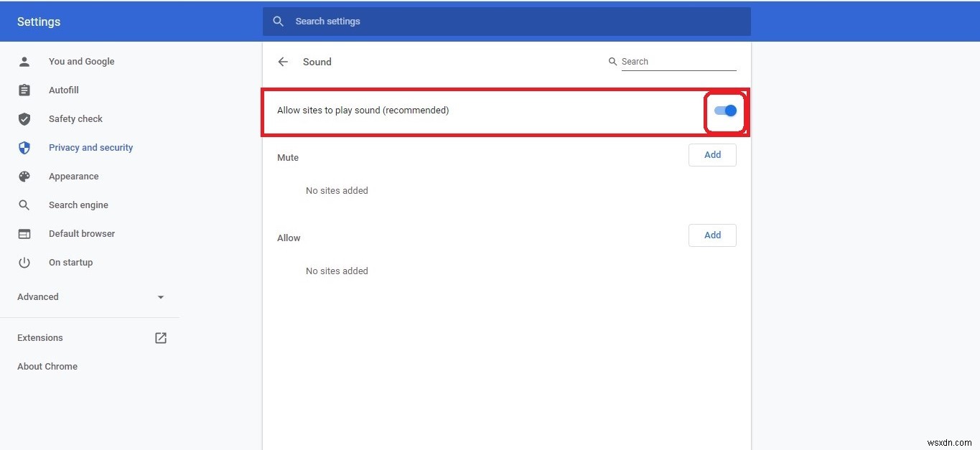Click Add next to Allow
This screenshot has height=450, width=980.
click(x=712, y=235)
